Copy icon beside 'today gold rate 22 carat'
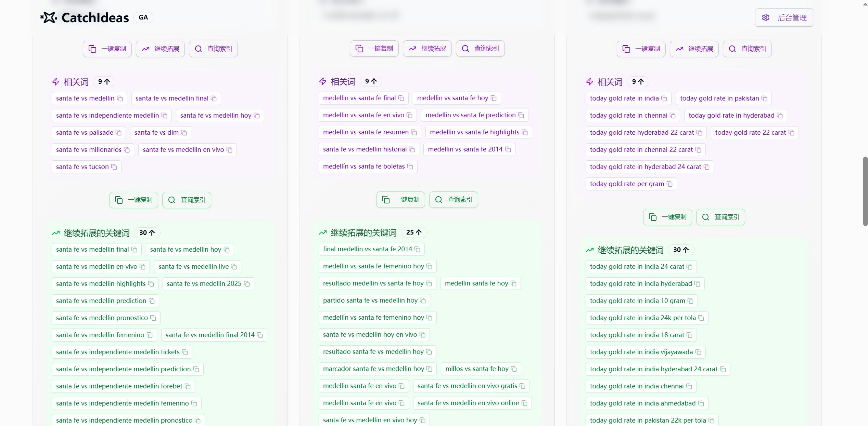Screen dimensions: 868x426 pos(791,133)
